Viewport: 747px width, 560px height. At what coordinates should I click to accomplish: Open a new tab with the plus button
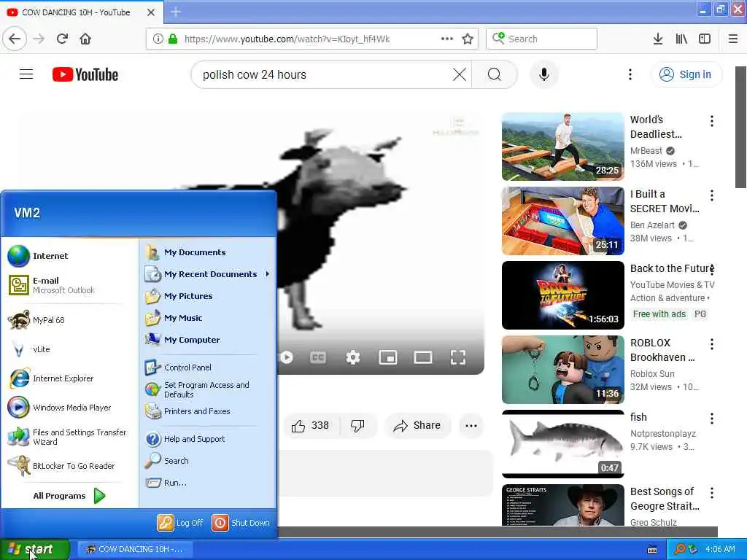176,12
